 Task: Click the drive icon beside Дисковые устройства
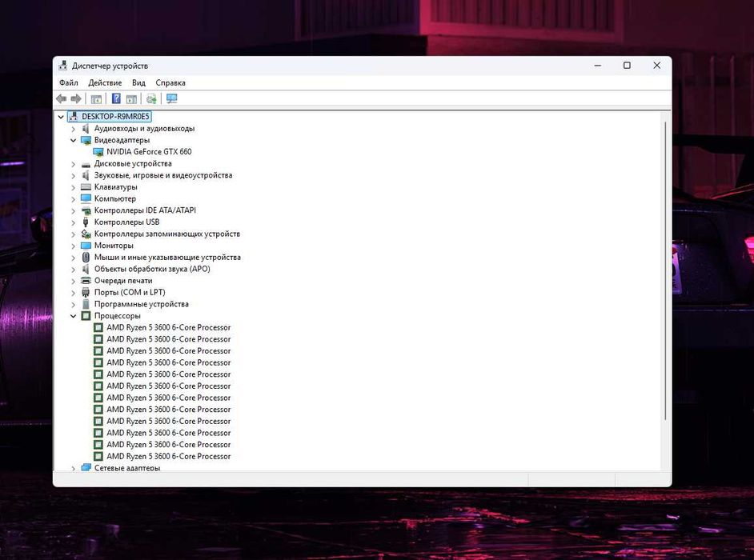tap(86, 164)
